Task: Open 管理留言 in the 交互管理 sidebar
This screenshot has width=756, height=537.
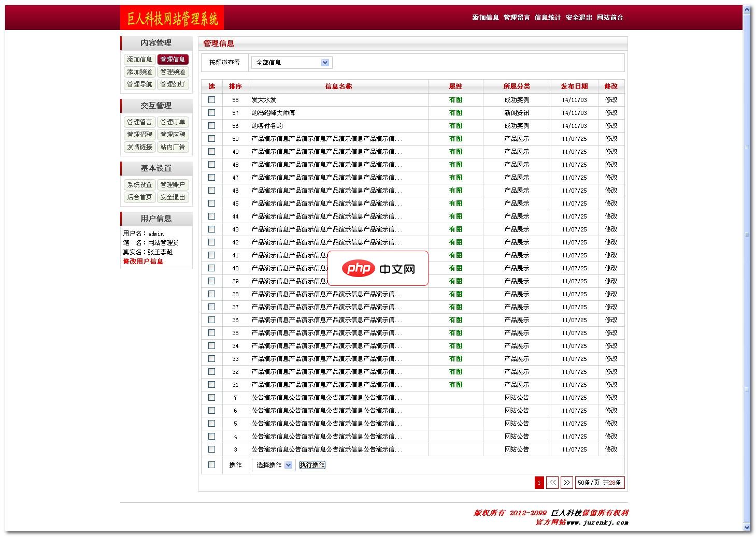Action: click(x=140, y=122)
